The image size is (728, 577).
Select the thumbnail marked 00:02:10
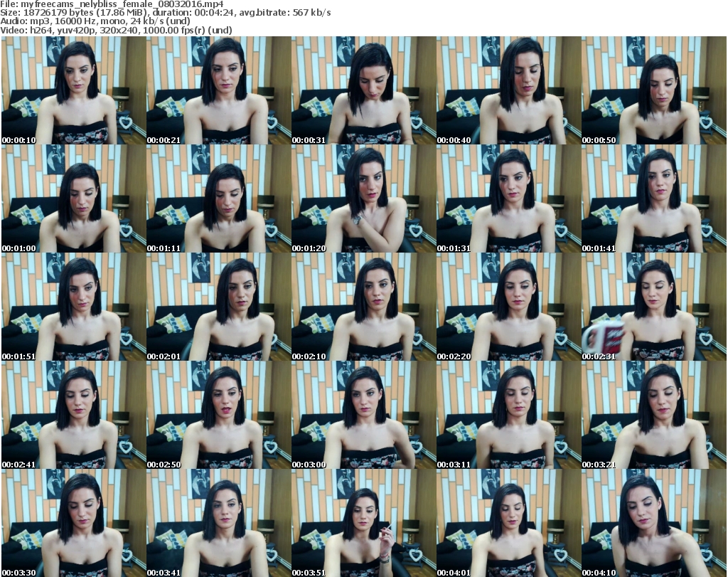[x=363, y=307]
